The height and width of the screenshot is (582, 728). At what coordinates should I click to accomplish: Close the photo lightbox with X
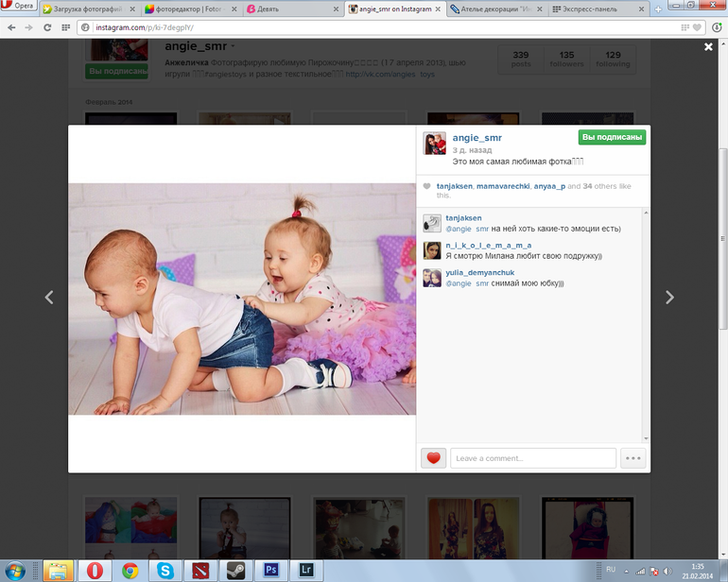[708, 46]
